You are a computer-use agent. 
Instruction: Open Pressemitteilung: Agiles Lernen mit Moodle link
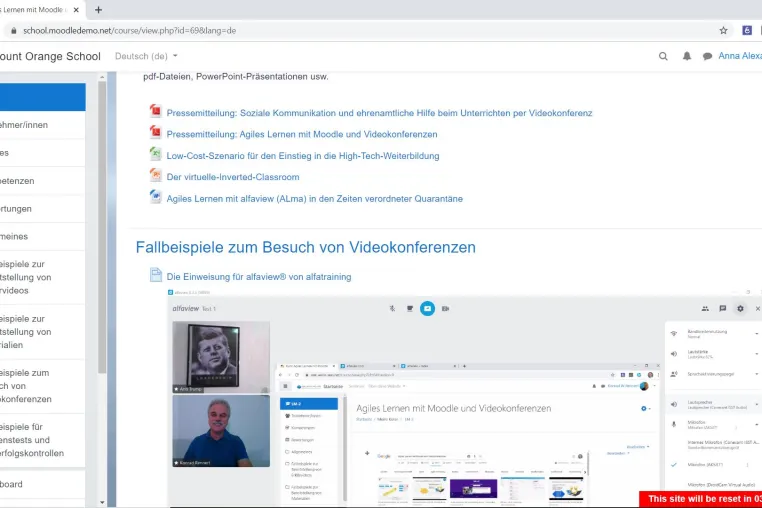(302, 134)
